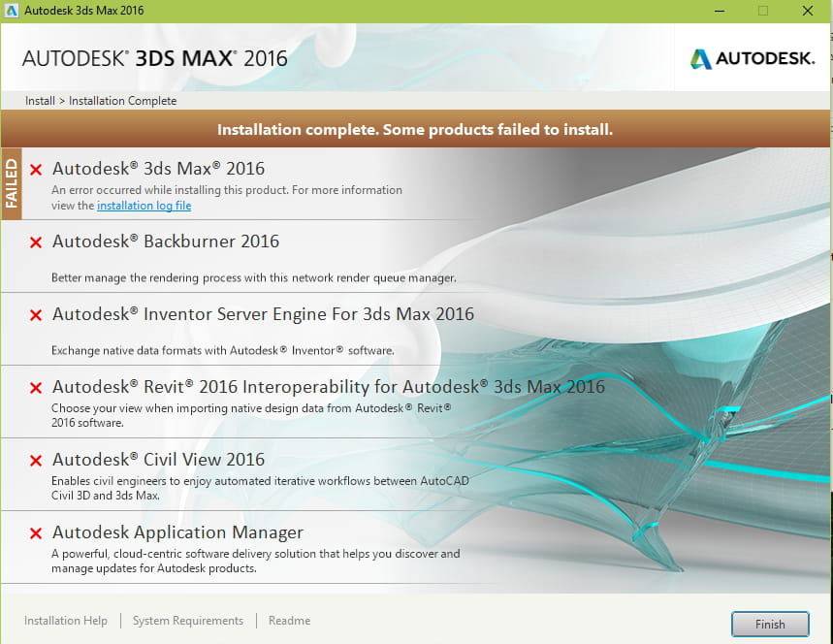Screen dimensions: 833x644
Task: Open the Readme link
Action: pyautogui.click(x=290, y=621)
